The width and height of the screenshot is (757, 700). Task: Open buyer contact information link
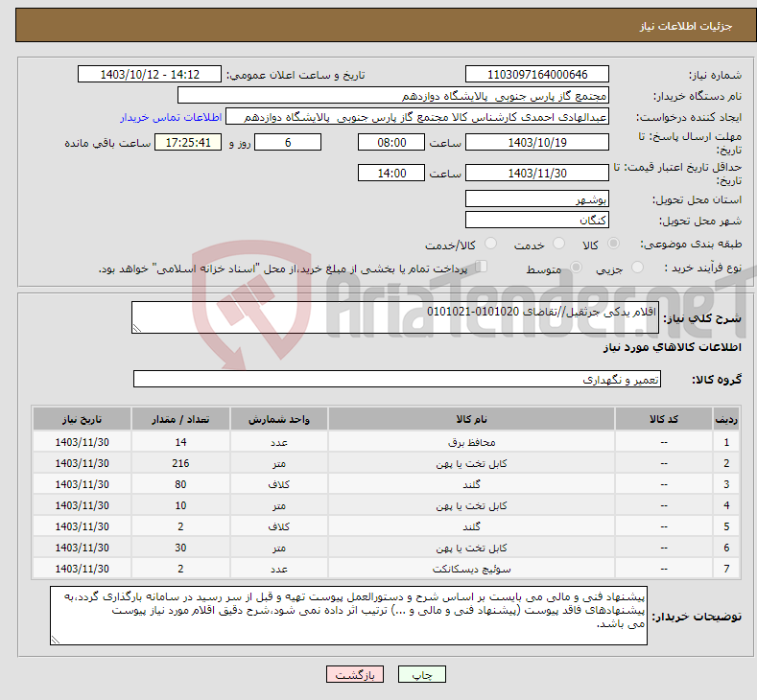point(171,117)
